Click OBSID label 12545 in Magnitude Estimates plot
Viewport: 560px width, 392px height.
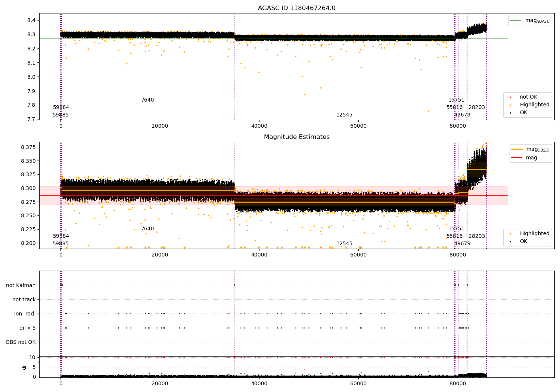[x=344, y=244]
